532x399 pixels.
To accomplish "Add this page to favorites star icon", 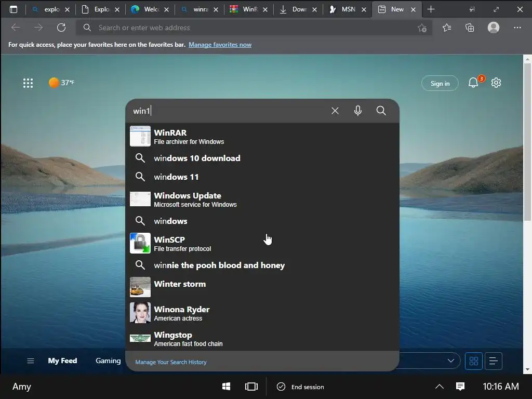I will tap(422, 28).
